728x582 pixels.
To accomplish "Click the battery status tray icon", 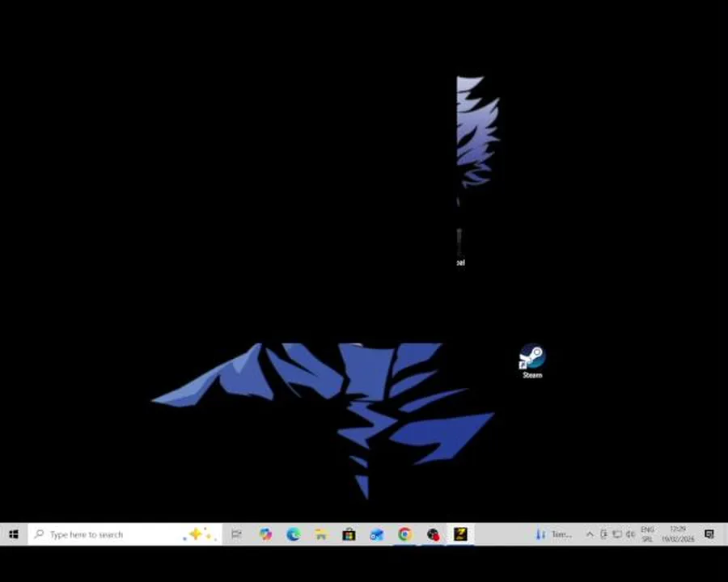I will (x=603, y=534).
